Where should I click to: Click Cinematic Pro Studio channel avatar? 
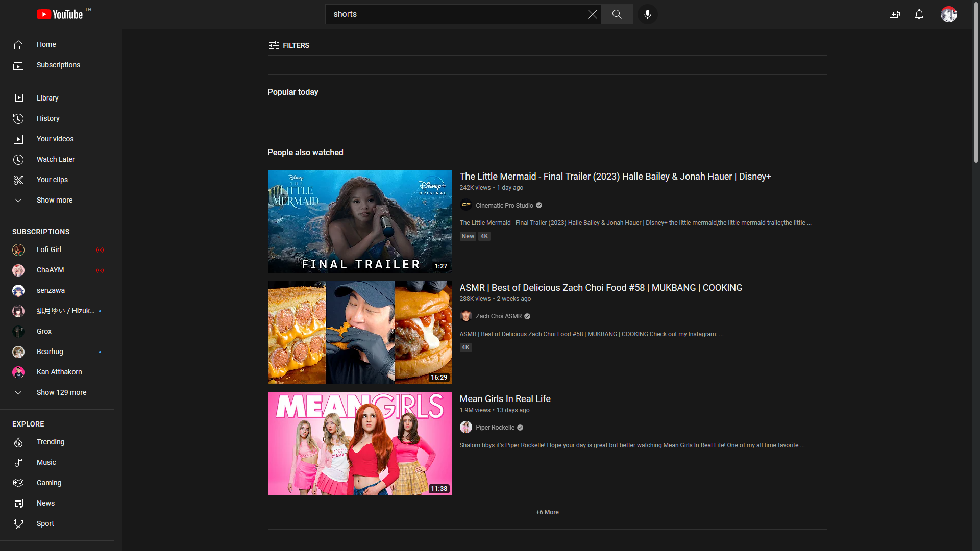pyautogui.click(x=466, y=205)
